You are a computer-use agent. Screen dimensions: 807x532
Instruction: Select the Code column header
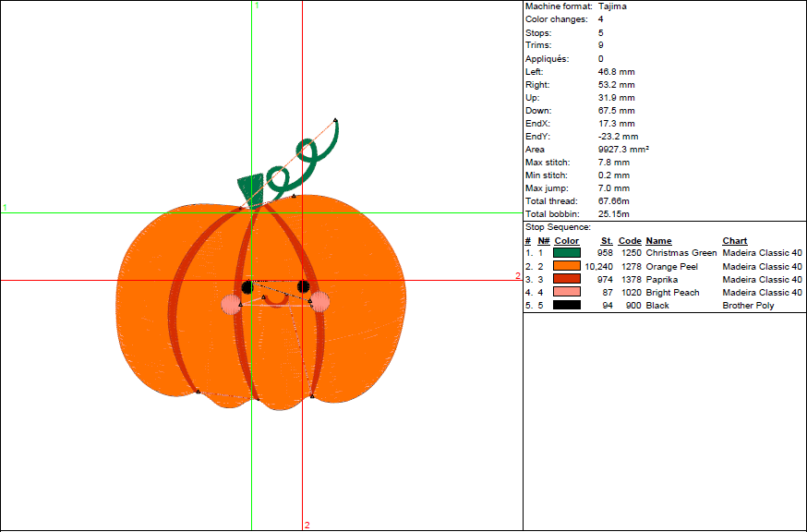(x=630, y=241)
